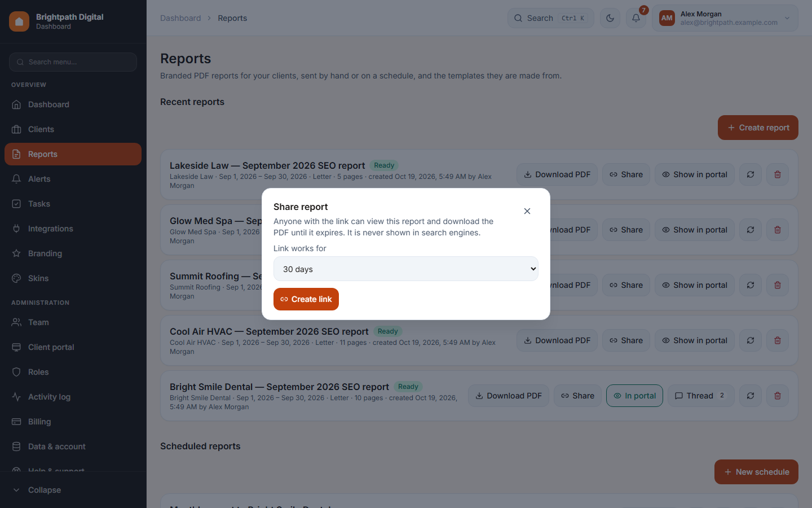Regenerate the Bright Smile Dental report
This screenshot has width=812, height=508.
pyautogui.click(x=751, y=396)
